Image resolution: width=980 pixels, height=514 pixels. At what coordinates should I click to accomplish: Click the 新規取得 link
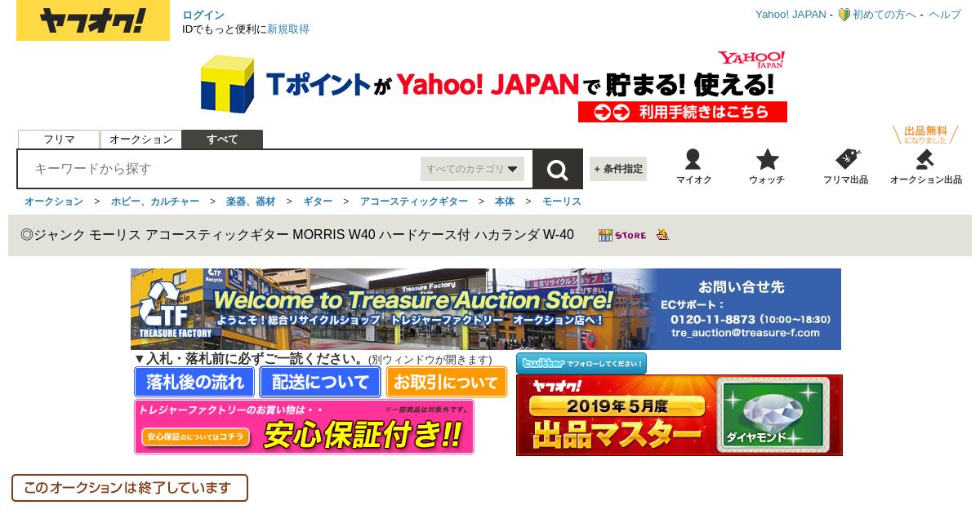click(288, 29)
